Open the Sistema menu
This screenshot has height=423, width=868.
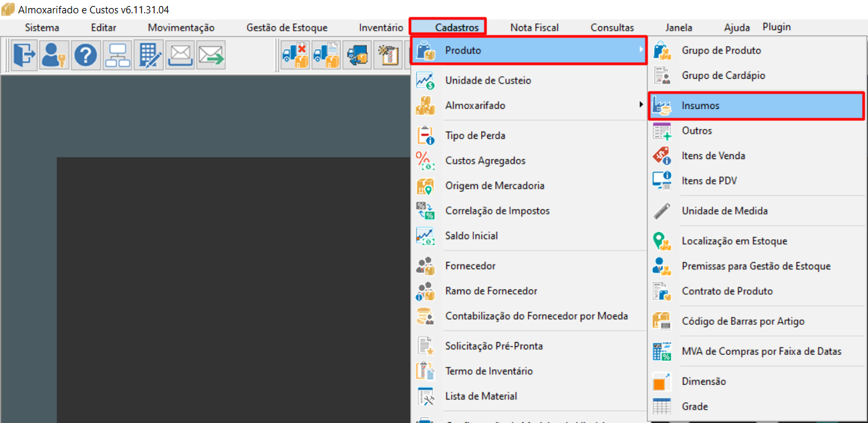42,27
